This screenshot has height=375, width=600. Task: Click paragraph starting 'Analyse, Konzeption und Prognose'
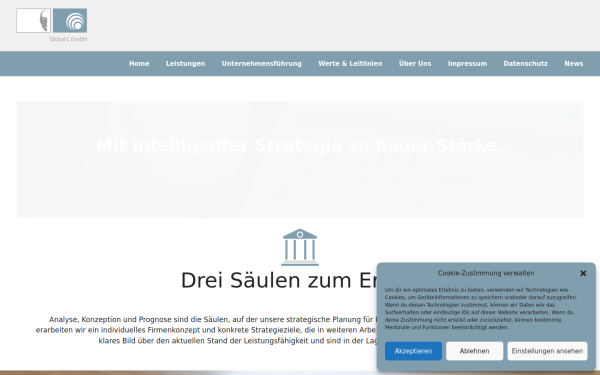click(207, 330)
